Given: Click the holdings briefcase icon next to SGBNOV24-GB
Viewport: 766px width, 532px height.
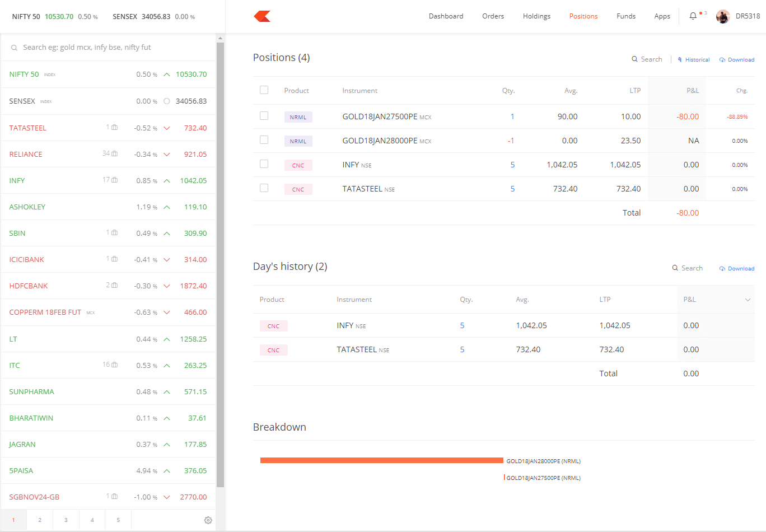Looking at the screenshot, I should (115, 496).
